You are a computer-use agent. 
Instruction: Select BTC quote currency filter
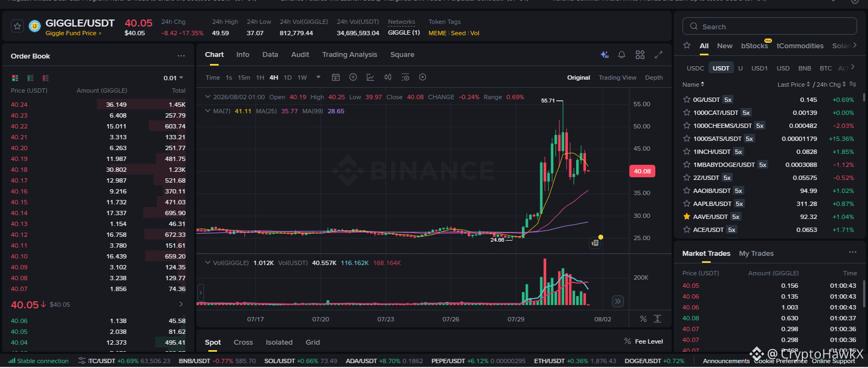point(826,68)
